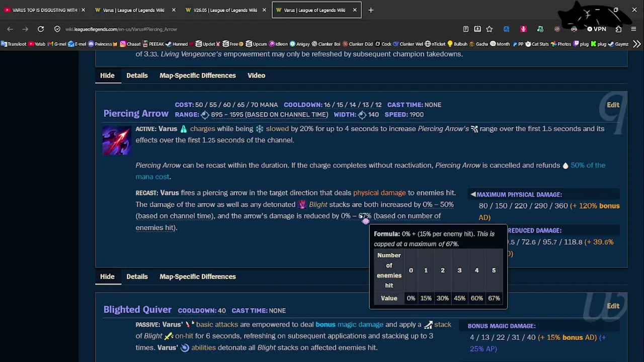644x362 pixels.
Task: Open Details tab above Blighted Quiver
Action: [x=137, y=277]
